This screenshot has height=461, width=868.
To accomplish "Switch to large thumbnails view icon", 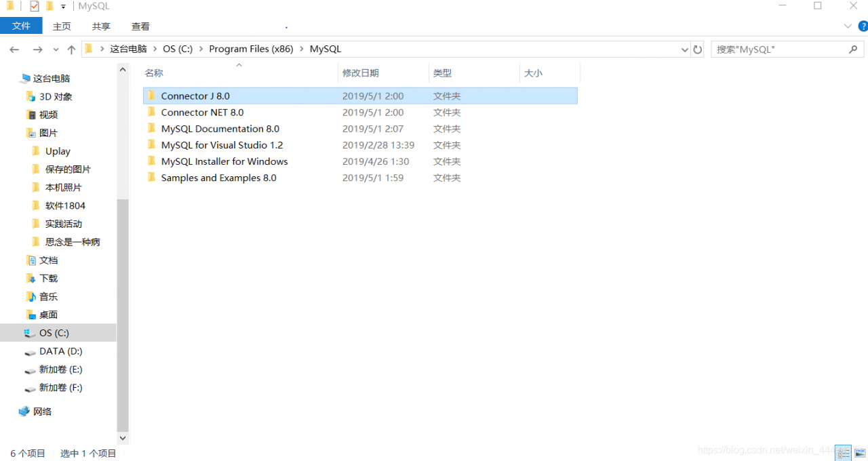I will (x=860, y=453).
